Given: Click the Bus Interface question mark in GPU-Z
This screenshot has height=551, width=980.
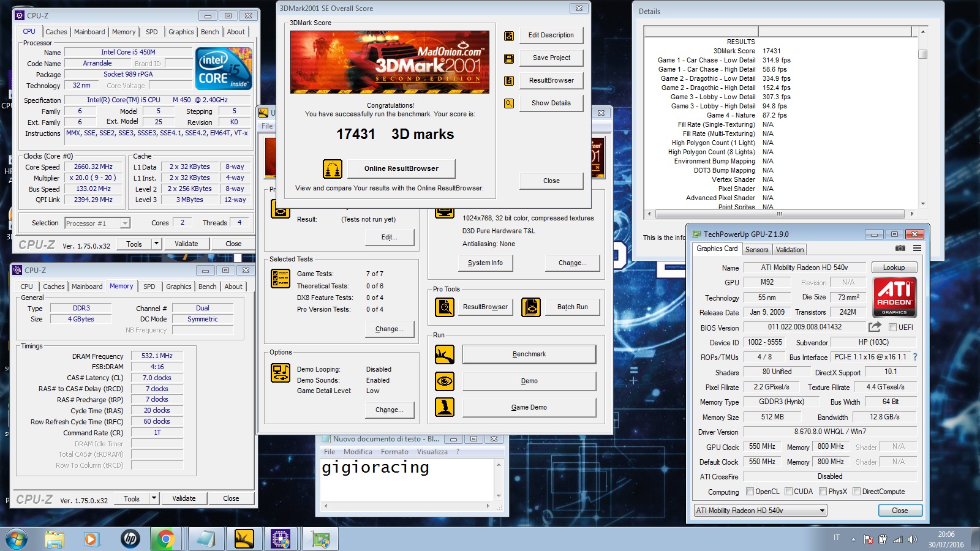Looking at the screenshot, I should [x=915, y=357].
